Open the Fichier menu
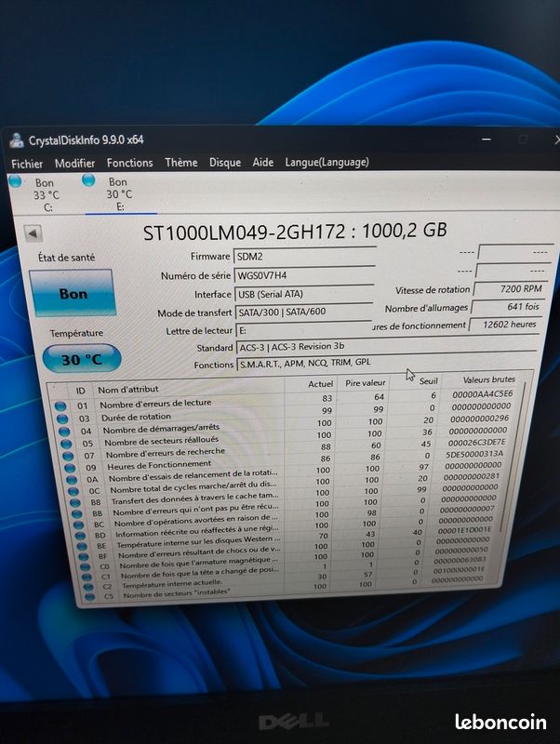560x744 pixels. [x=27, y=165]
